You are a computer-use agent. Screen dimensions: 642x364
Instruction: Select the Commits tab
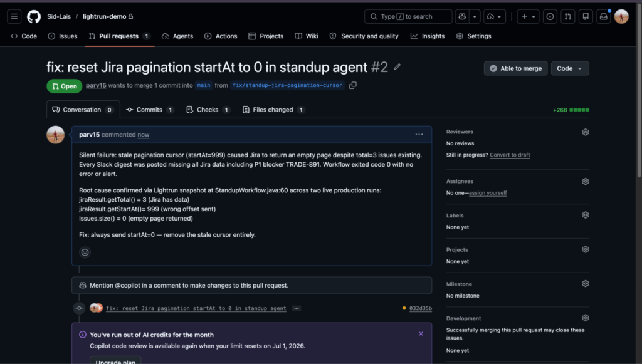point(150,110)
